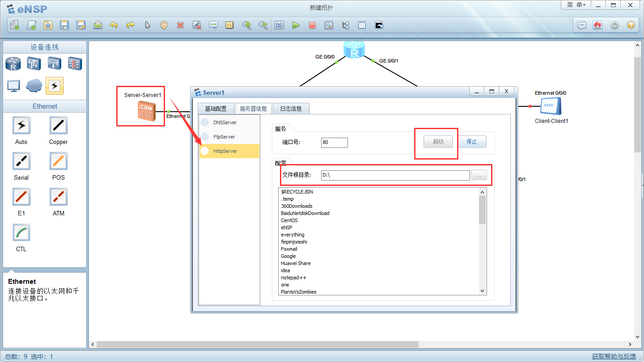Screen dimensions: 644x362
Task: Click the 停止 button
Action: pos(472,142)
